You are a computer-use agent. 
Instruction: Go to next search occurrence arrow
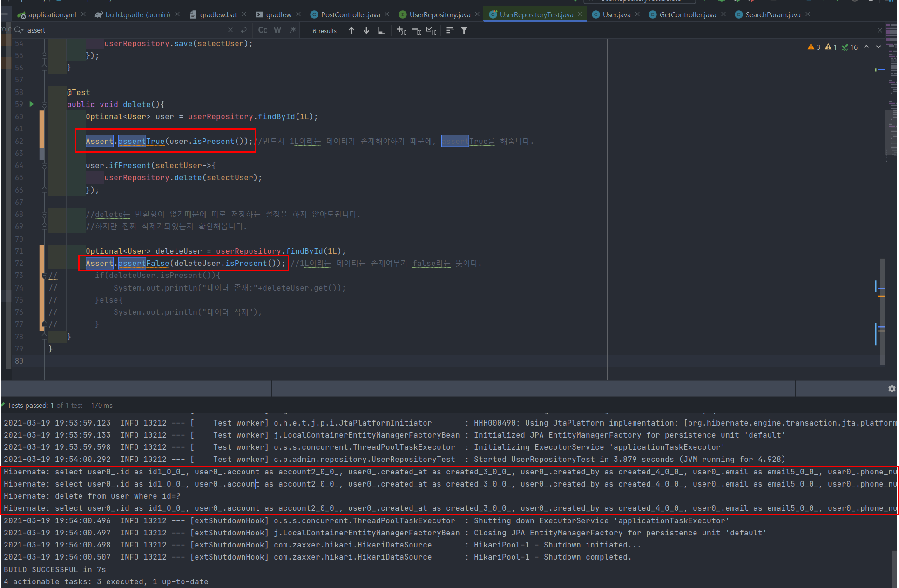[366, 30]
